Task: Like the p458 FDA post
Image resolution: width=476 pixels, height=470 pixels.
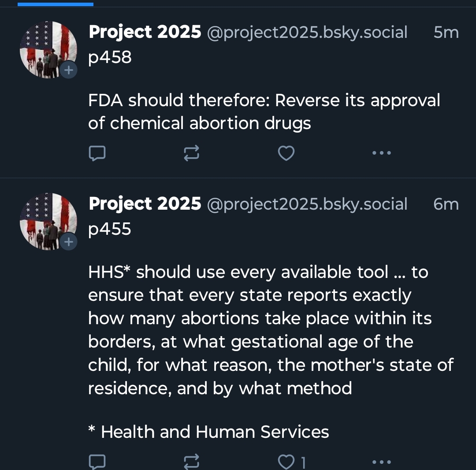Action: tap(286, 153)
